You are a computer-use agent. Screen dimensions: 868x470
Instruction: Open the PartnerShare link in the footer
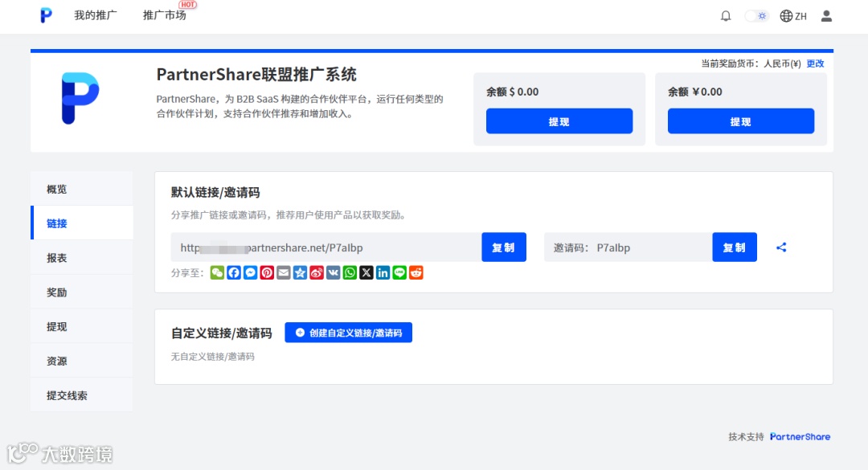[x=800, y=437]
